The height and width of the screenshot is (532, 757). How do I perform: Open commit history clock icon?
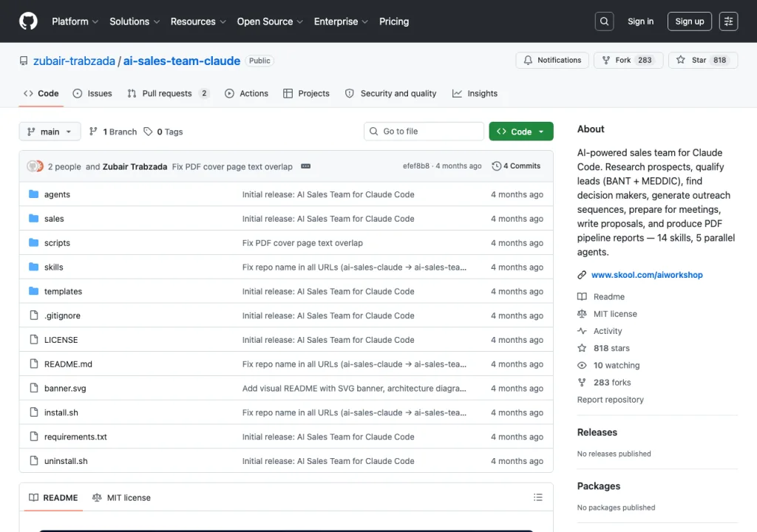pyautogui.click(x=496, y=166)
